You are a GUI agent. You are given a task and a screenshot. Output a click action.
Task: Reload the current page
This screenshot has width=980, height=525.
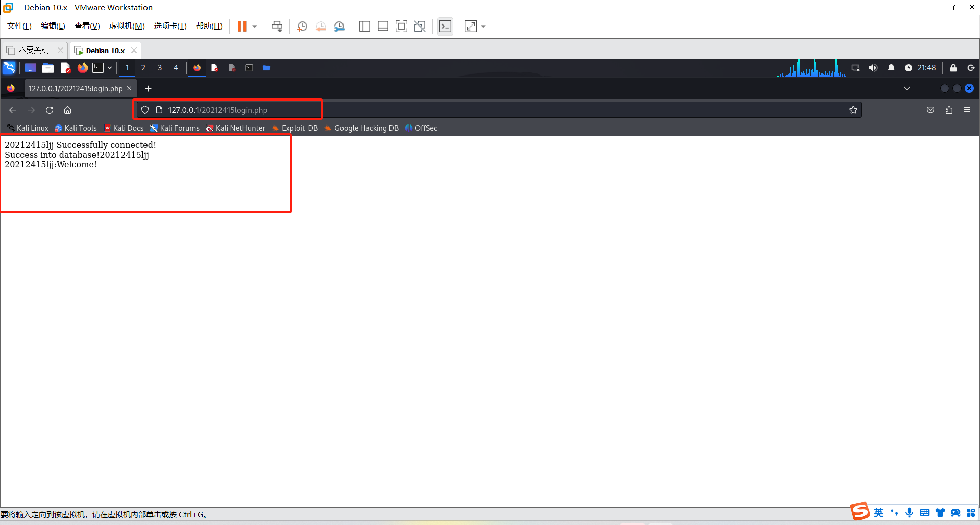pyautogui.click(x=50, y=110)
